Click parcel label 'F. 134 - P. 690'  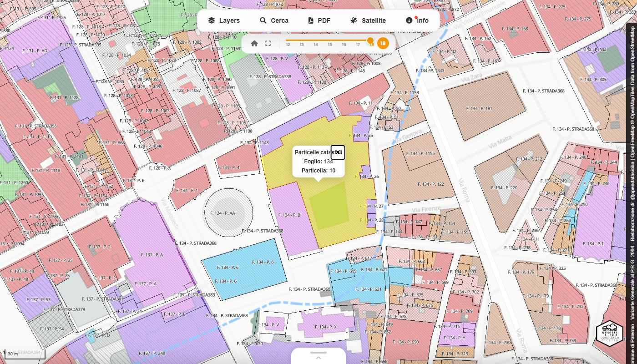coord(406,342)
